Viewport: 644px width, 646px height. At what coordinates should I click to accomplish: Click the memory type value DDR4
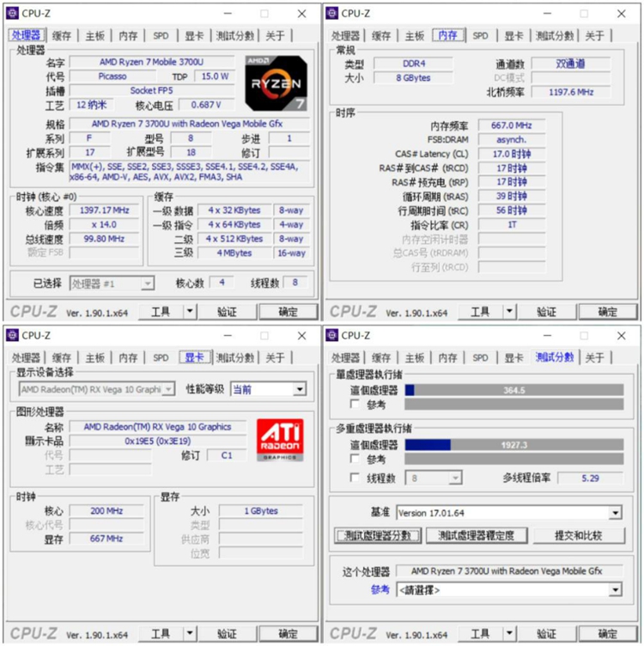(413, 64)
